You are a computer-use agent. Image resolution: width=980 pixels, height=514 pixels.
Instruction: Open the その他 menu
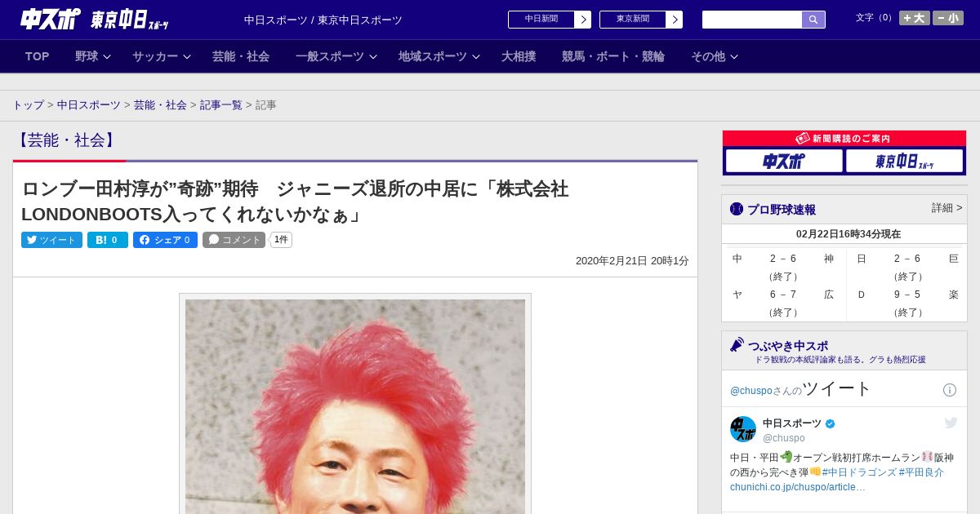tap(708, 56)
